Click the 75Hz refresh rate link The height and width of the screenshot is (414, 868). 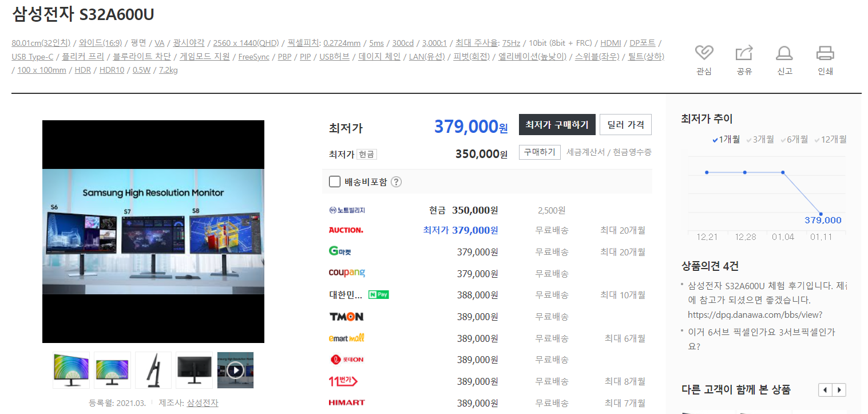[x=511, y=43]
